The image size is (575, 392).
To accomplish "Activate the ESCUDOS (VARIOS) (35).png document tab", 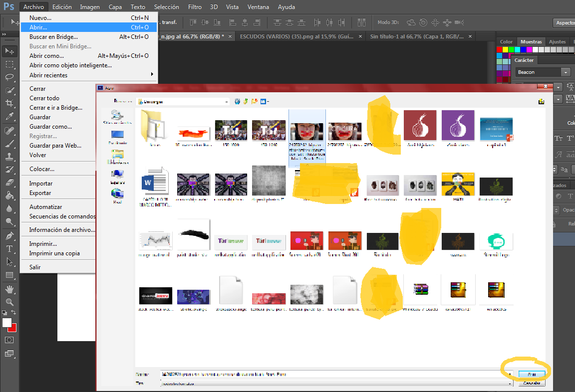I will [296, 36].
